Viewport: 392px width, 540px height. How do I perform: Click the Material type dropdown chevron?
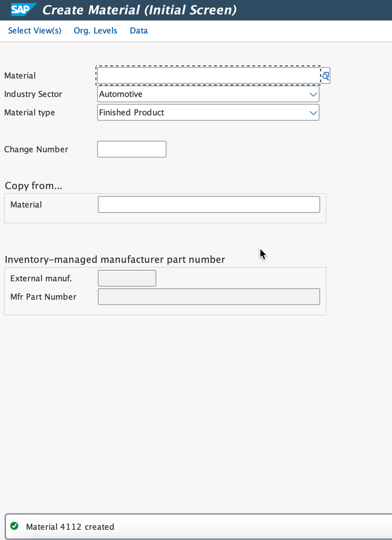tap(313, 112)
